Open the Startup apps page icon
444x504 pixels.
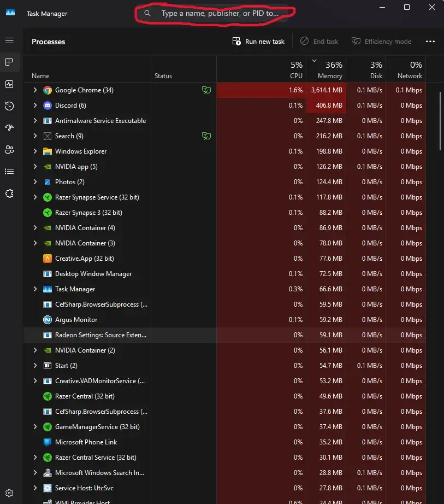pos(9,128)
